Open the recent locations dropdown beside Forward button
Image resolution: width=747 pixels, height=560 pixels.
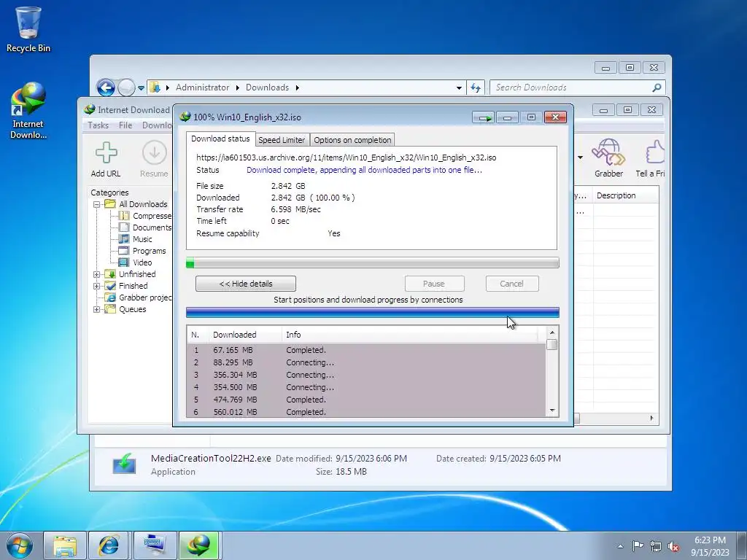(141, 88)
